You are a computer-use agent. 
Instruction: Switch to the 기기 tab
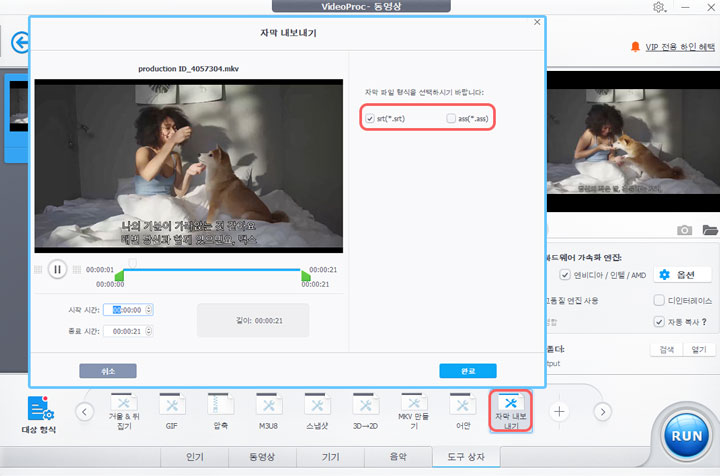[x=330, y=457]
